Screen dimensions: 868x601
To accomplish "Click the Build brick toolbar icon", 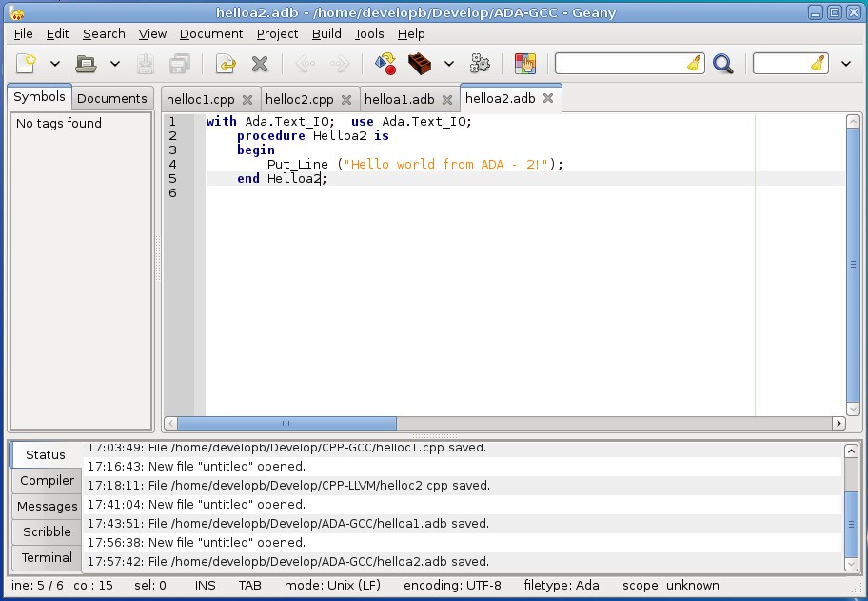I will click(420, 64).
